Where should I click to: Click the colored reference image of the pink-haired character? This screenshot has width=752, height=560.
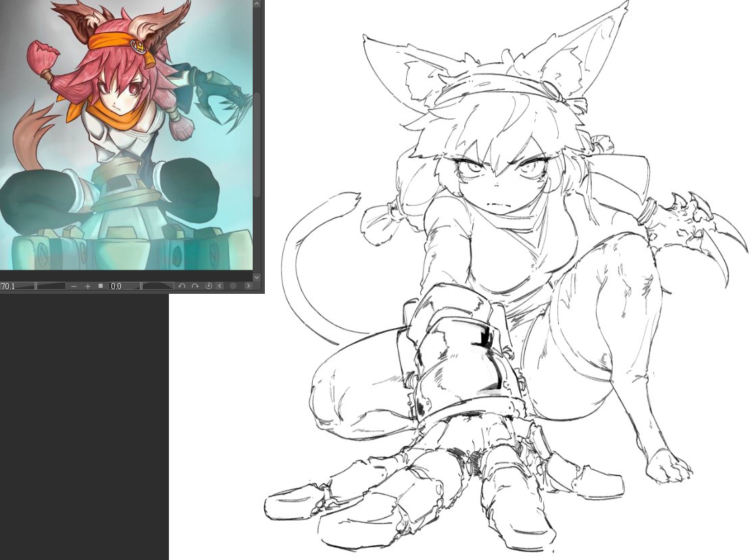(x=126, y=134)
